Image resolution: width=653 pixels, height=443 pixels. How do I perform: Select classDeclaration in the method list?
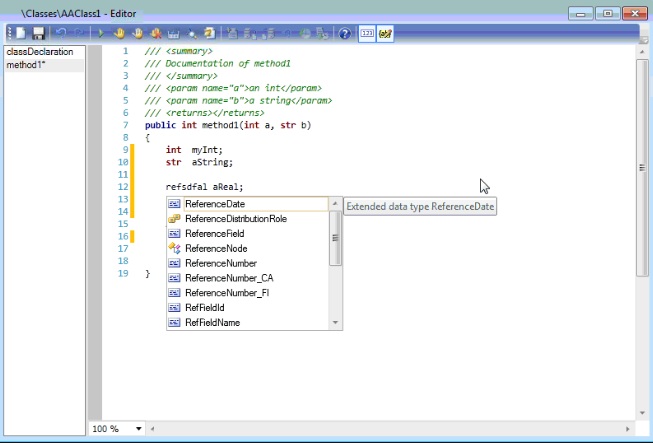pyautogui.click(x=40, y=52)
